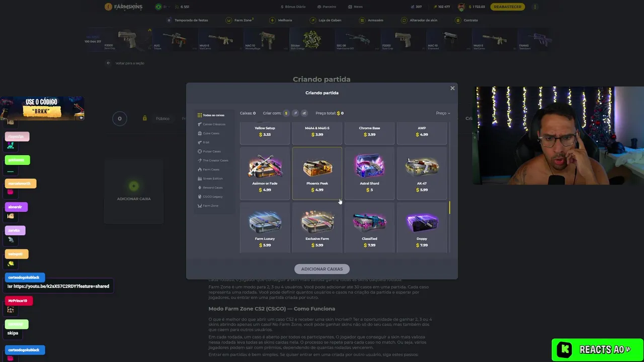Select the Chrome Base case
Viewport: 644px width, 362px height.
click(x=369, y=133)
